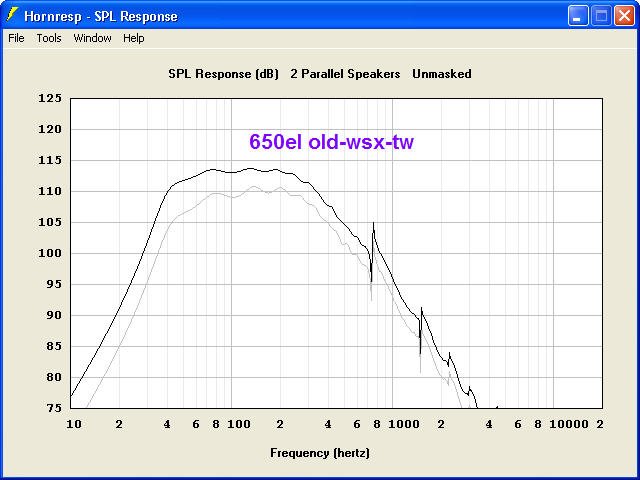Image resolution: width=640 pixels, height=480 pixels.
Task: Minimize the Hornresp SPL Response window
Action: point(578,16)
